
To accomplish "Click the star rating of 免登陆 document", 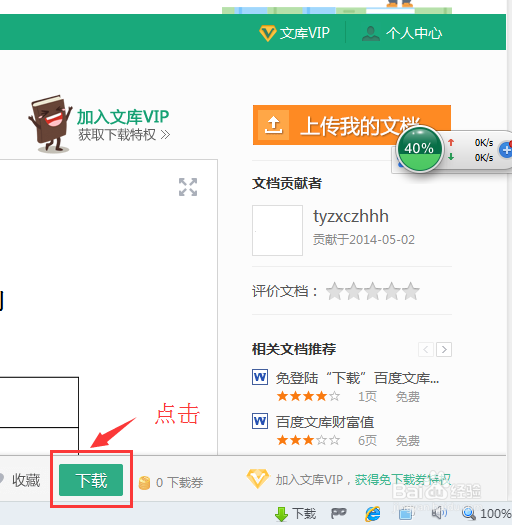I will 308,396.
